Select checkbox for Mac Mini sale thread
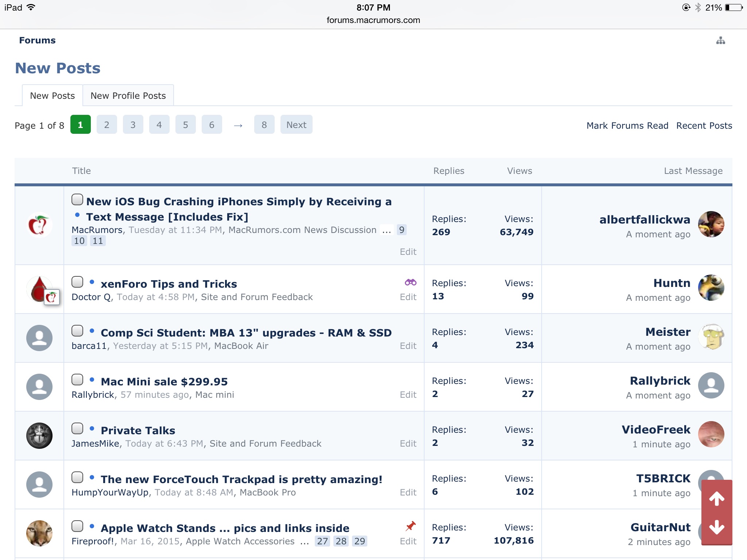 (77, 380)
